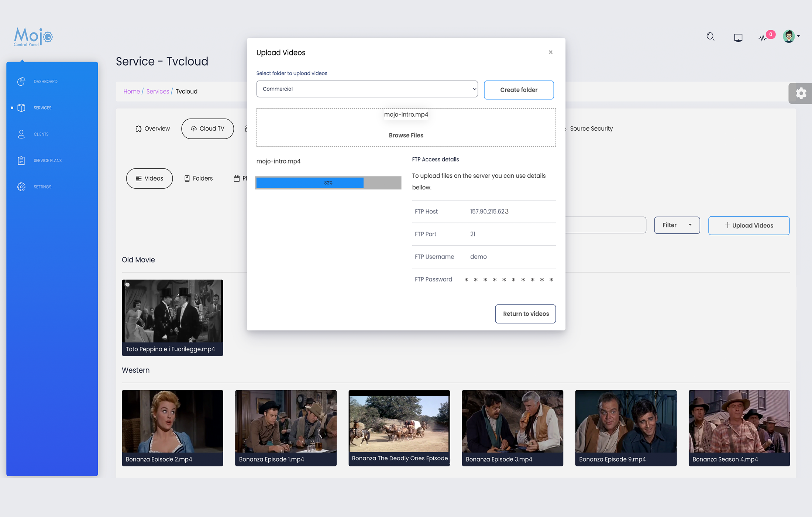Screen dimensions: 812x517
Task: Open Settings via the gear in sidebar
Action: point(21,186)
